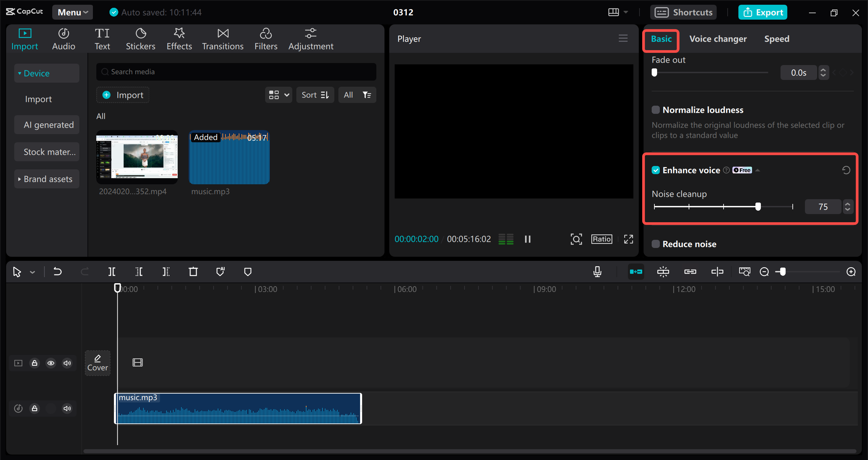Click the Split clip icon in toolbar
868x460 pixels.
tap(112, 271)
